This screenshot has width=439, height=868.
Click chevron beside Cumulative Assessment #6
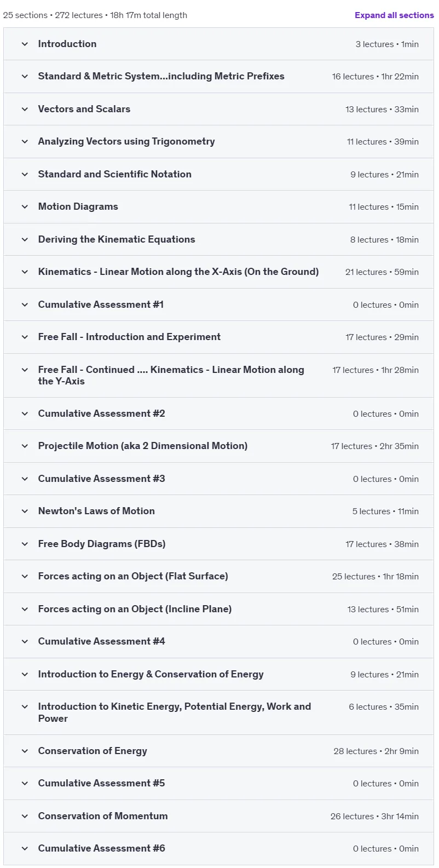point(25,848)
